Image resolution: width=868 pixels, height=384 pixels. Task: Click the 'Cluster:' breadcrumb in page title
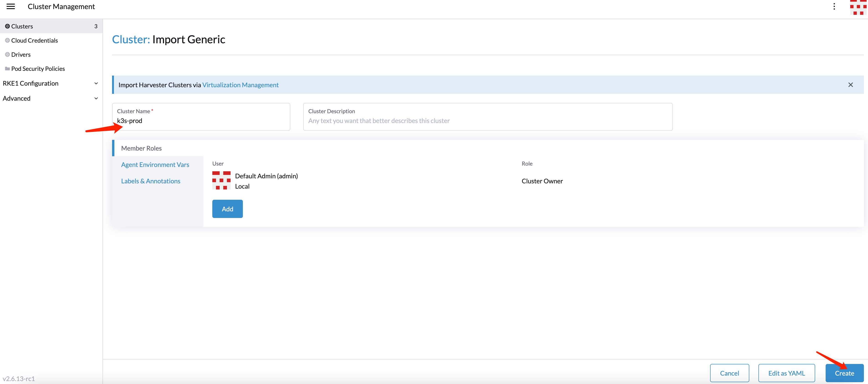[x=131, y=39]
